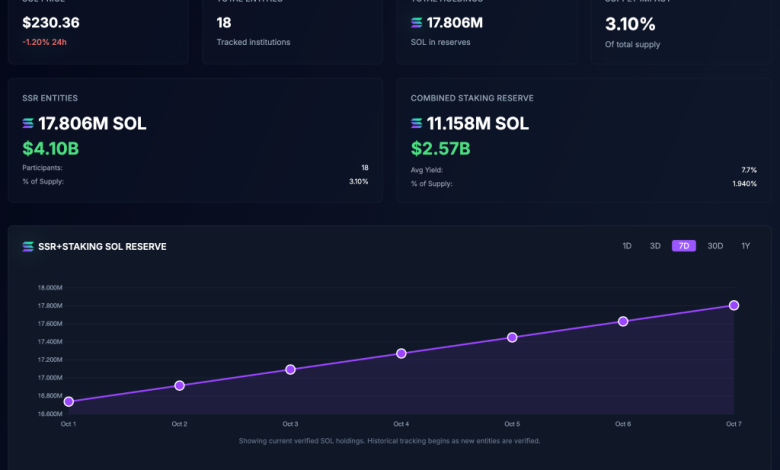Click the Oct 1 data point on chart
This screenshot has width=780, height=470.
[68, 401]
